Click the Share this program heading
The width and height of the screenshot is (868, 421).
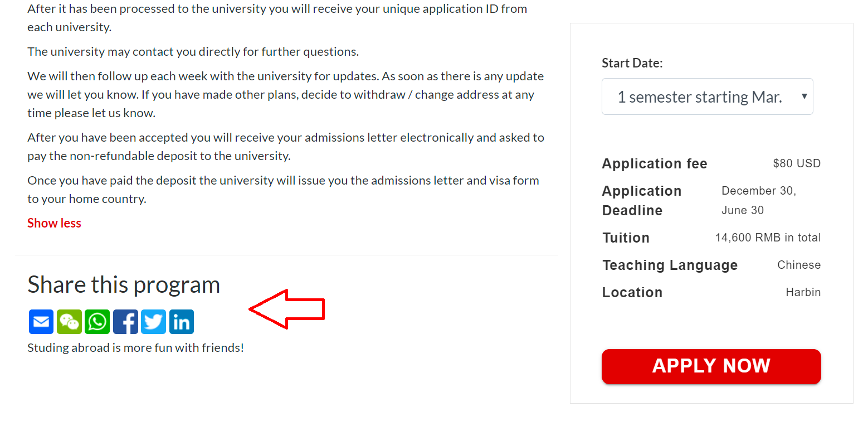coord(124,284)
